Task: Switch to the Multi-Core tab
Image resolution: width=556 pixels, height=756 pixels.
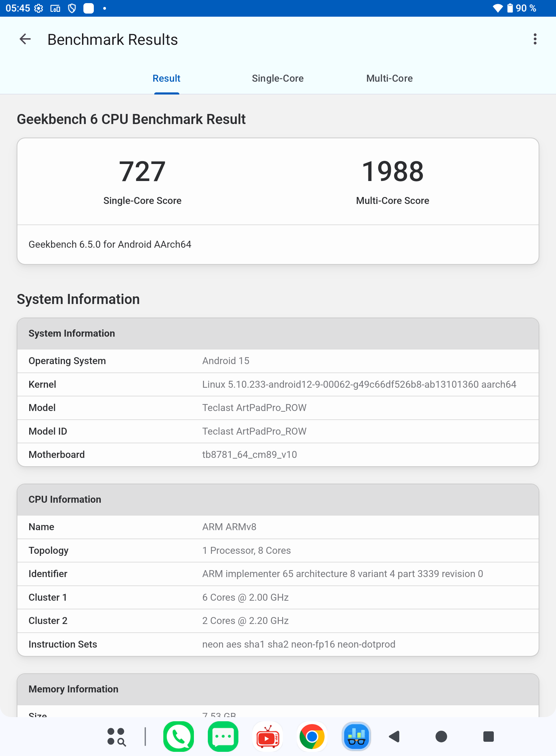Action: [x=389, y=79]
